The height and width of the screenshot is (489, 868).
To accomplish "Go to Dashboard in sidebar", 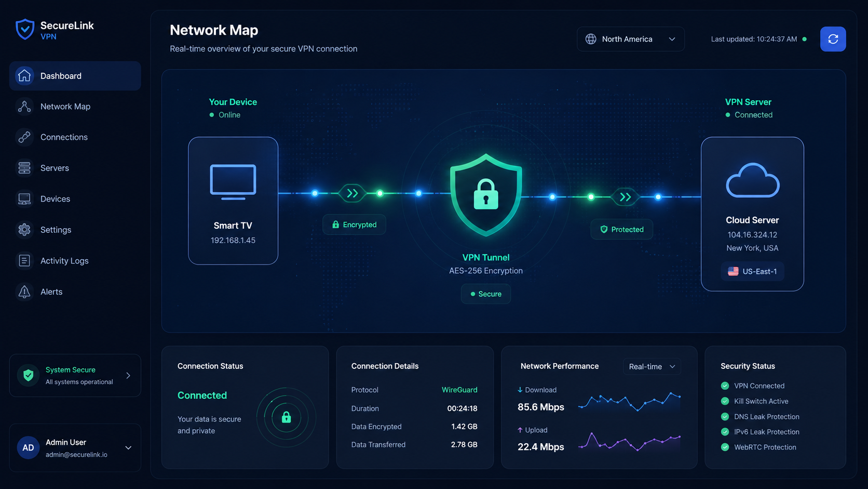I will tap(75, 76).
